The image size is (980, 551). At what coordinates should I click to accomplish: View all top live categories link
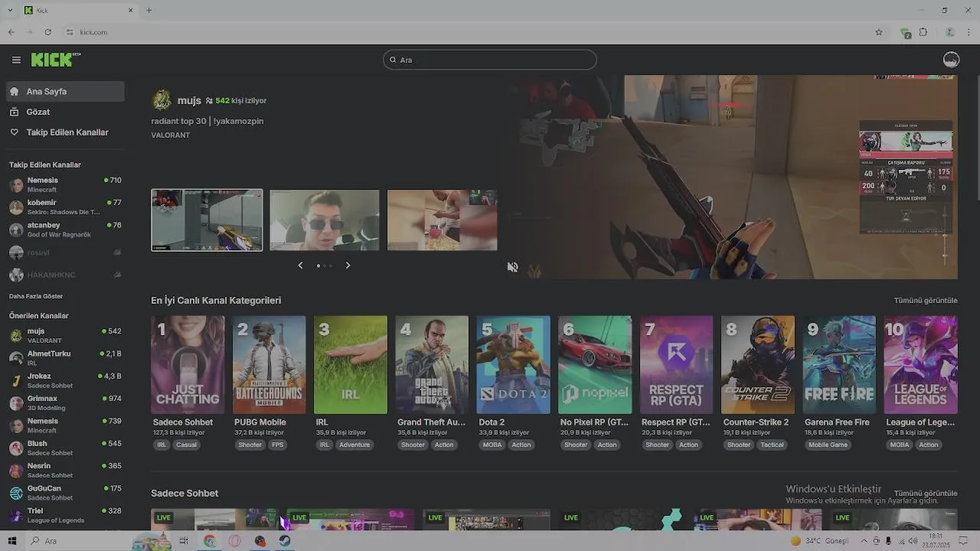926,301
